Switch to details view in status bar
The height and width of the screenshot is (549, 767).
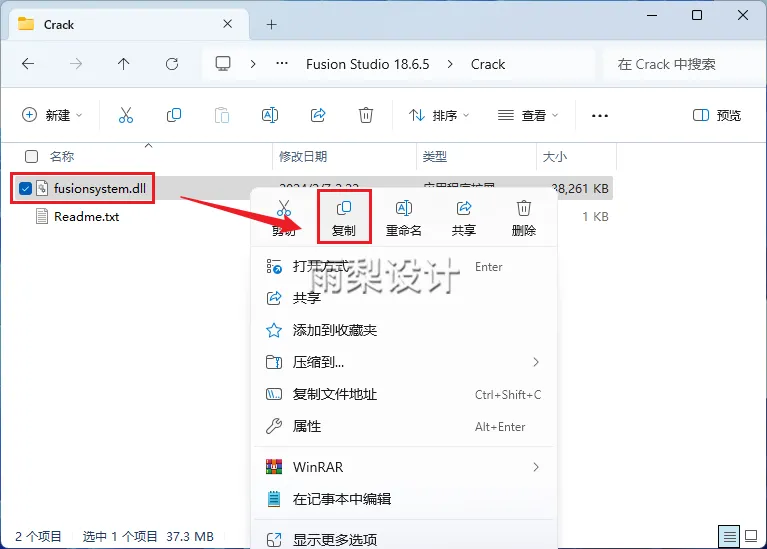[729, 537]
